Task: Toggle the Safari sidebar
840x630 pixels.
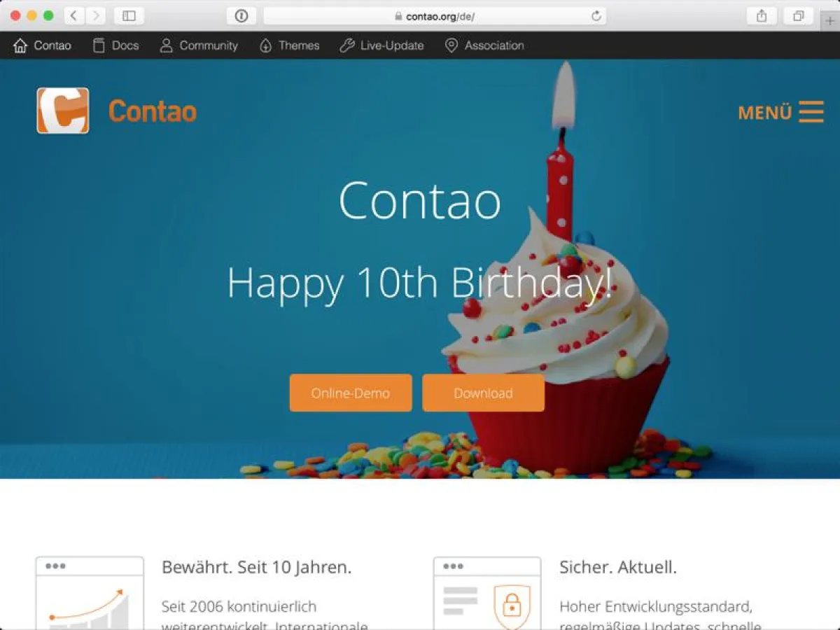Action: click(x=129, y=16)
